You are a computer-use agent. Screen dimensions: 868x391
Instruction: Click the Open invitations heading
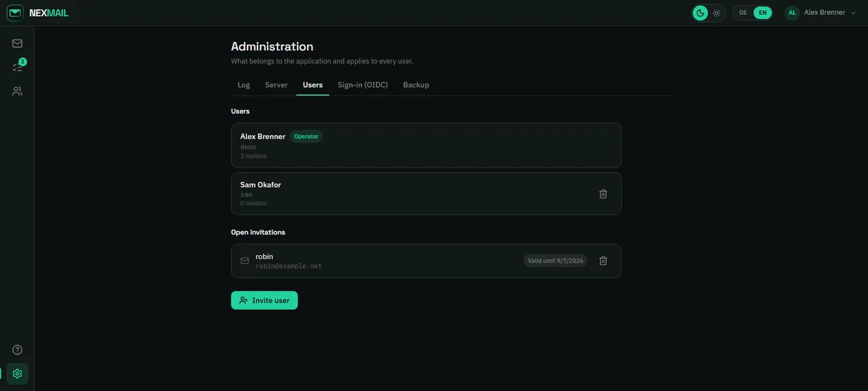click(x=258, y=232)
